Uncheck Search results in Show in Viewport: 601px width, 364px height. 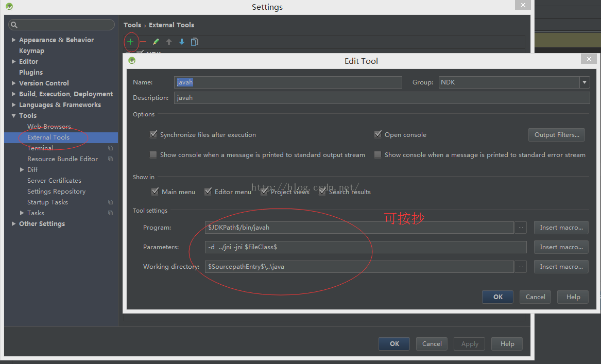click(x=322, y=191)
